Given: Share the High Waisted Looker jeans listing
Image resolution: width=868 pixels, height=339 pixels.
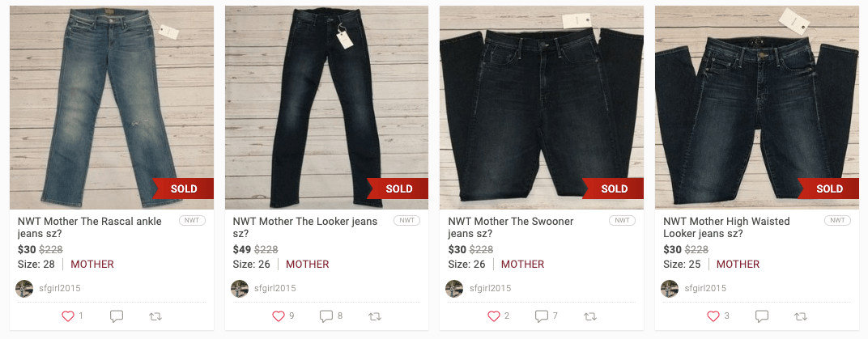Looking at the screenshot, I should click(x=801, y=316).
